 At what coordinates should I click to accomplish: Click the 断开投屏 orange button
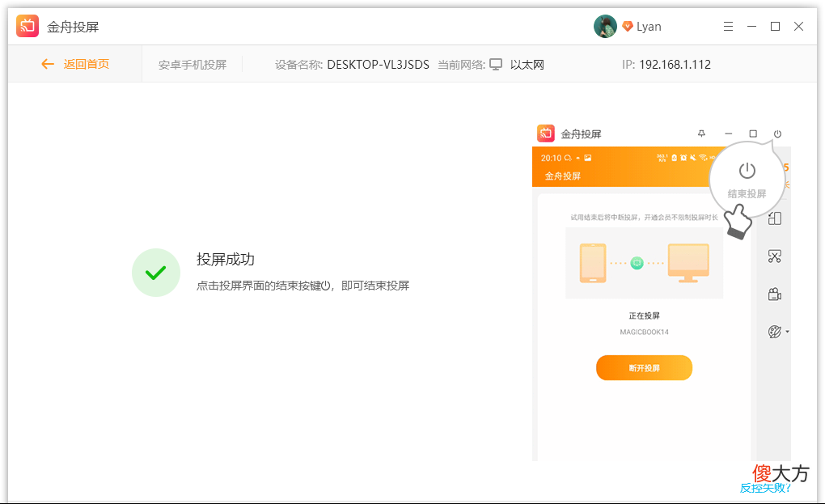click(x=644, y=368)
